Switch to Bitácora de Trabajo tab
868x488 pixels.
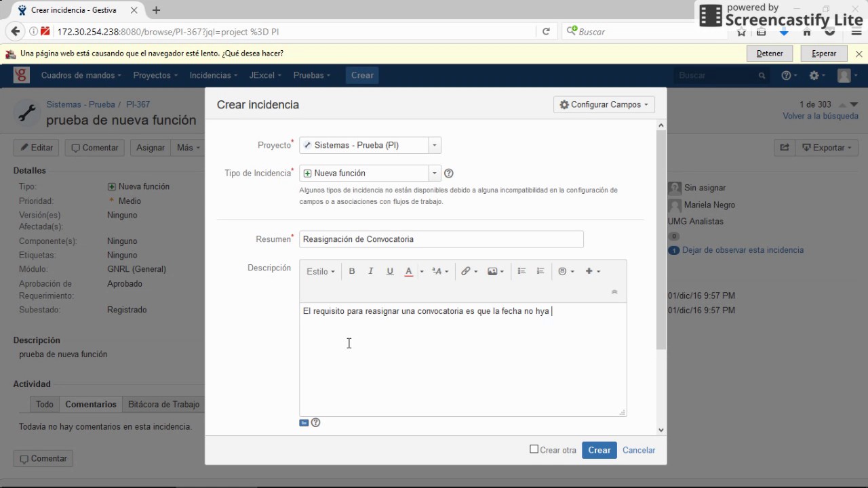(163, 405)
